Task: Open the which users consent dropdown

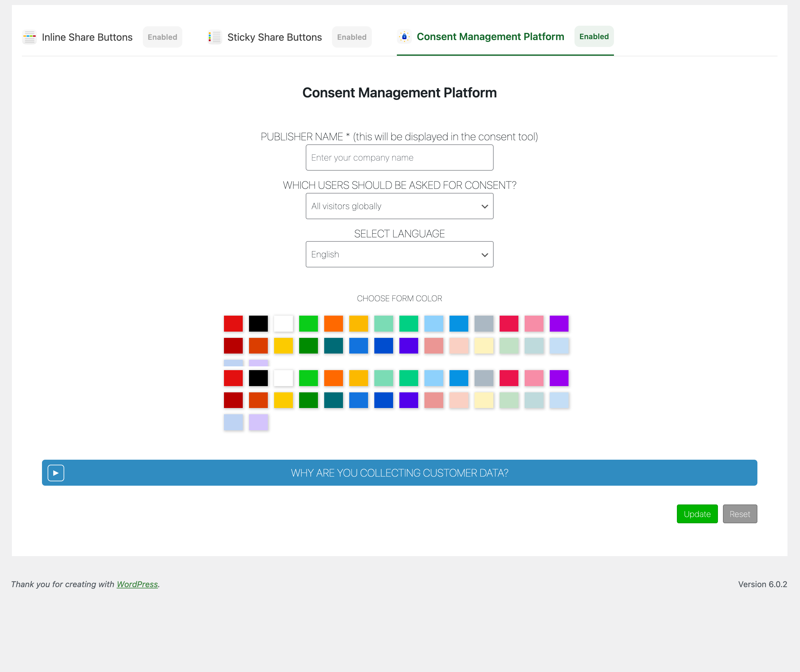Action: [399, 206]
